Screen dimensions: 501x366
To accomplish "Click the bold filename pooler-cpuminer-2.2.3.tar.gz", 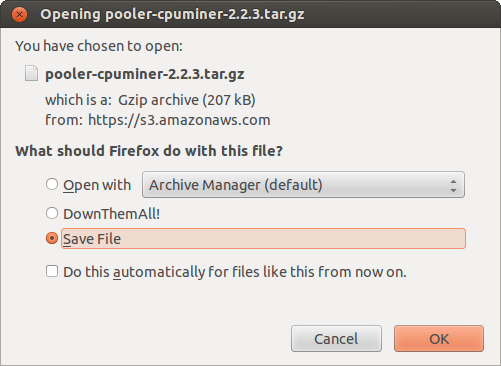I will click(145, 74).
